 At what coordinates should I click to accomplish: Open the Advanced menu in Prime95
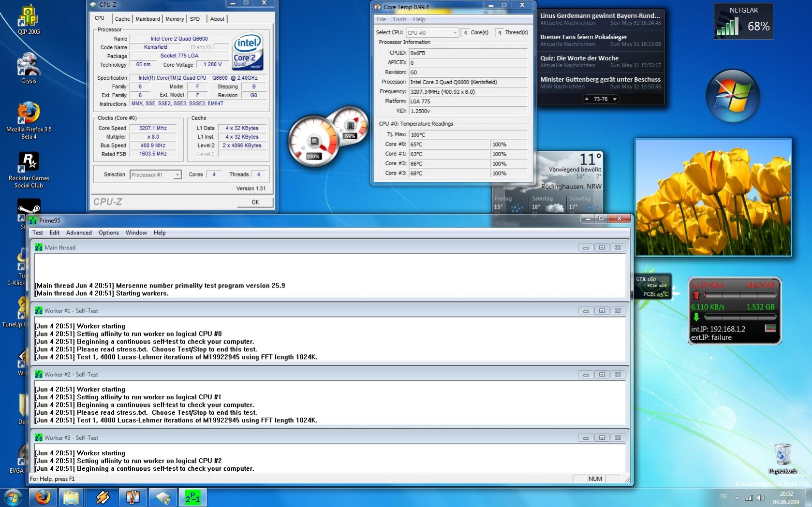click(79, 232)
